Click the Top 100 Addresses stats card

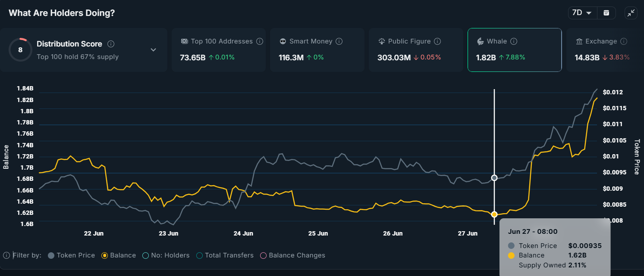[x=219, y=50]
